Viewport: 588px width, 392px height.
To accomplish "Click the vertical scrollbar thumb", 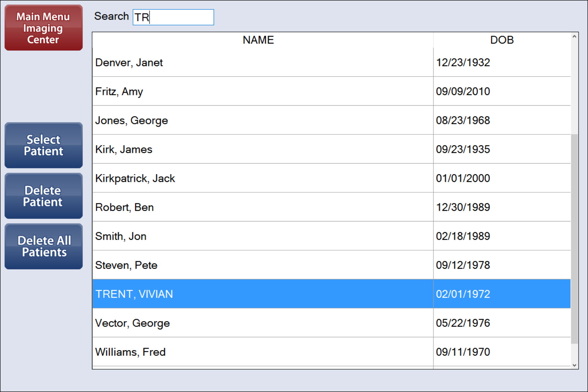I will tap(575, 239).
